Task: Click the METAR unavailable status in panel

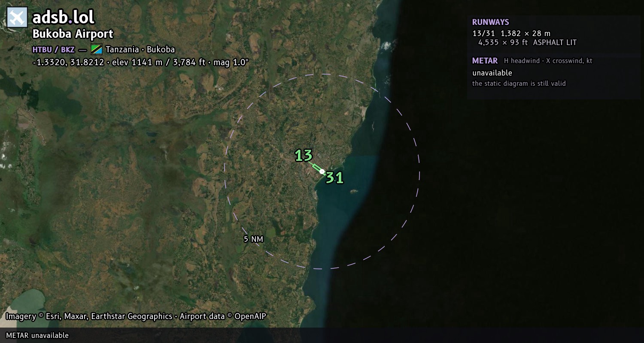Action: [x=492, y=73]
